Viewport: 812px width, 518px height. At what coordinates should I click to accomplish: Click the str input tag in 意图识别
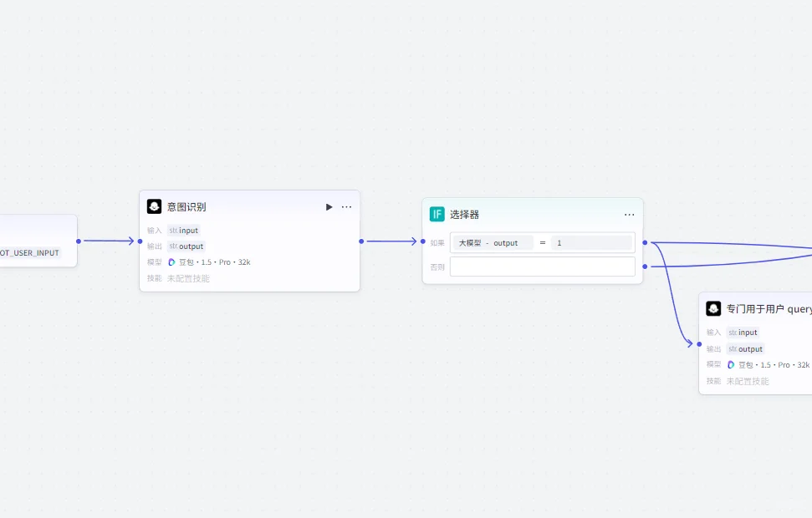183,231
